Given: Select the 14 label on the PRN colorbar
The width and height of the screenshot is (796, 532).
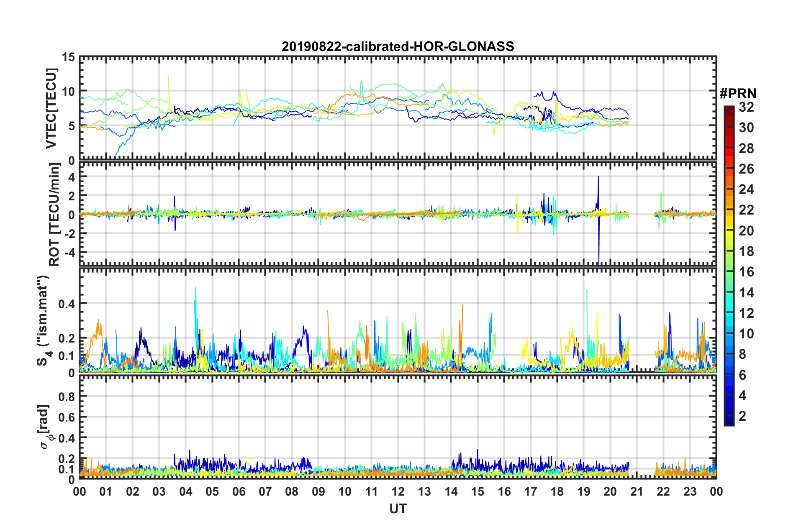Looking at the screenshot, I should click(746, 293).
